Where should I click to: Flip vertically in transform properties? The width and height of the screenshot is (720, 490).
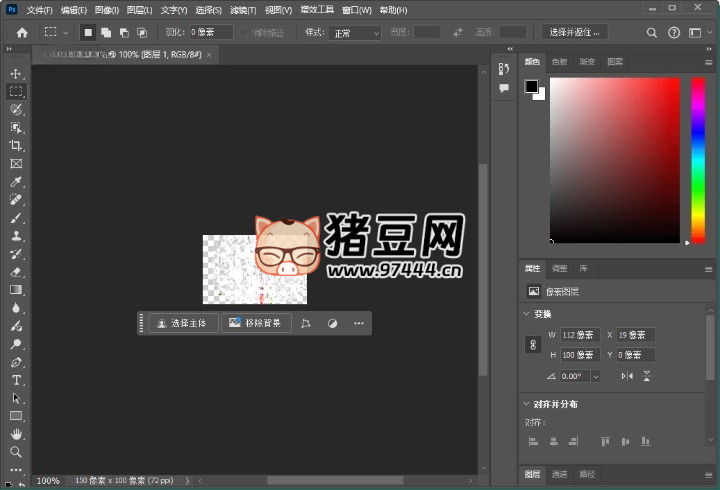click(x=647, y=376)
